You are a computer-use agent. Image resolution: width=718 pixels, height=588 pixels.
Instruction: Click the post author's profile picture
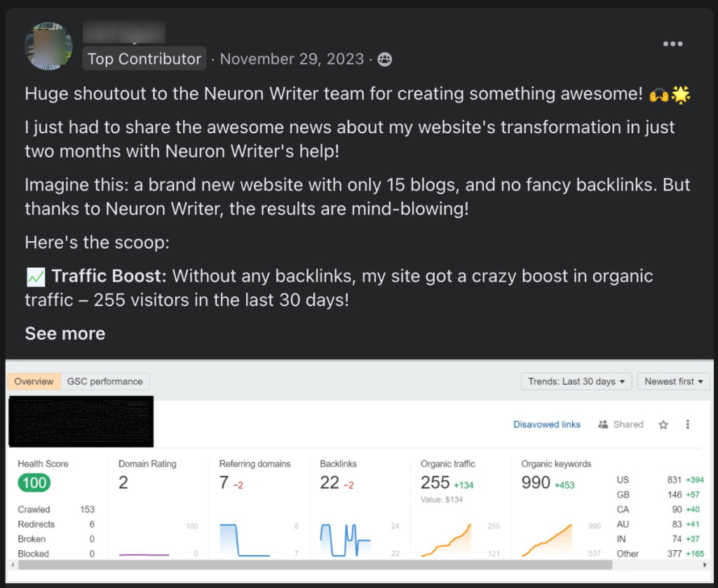(x=49, y=46)
